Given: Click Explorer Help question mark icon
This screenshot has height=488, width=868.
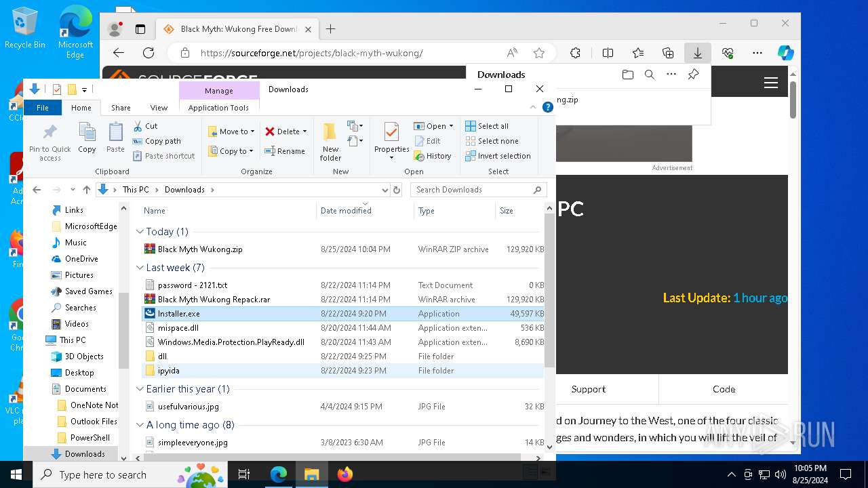Looking at the screenshot, I should (548, 107).
